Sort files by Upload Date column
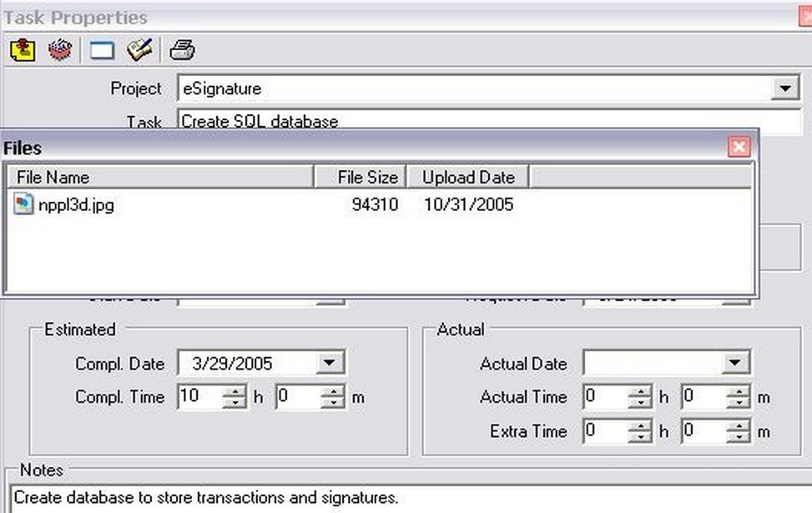Image resolution: width=812 pixels, height=513 pixels. (467, 176)
